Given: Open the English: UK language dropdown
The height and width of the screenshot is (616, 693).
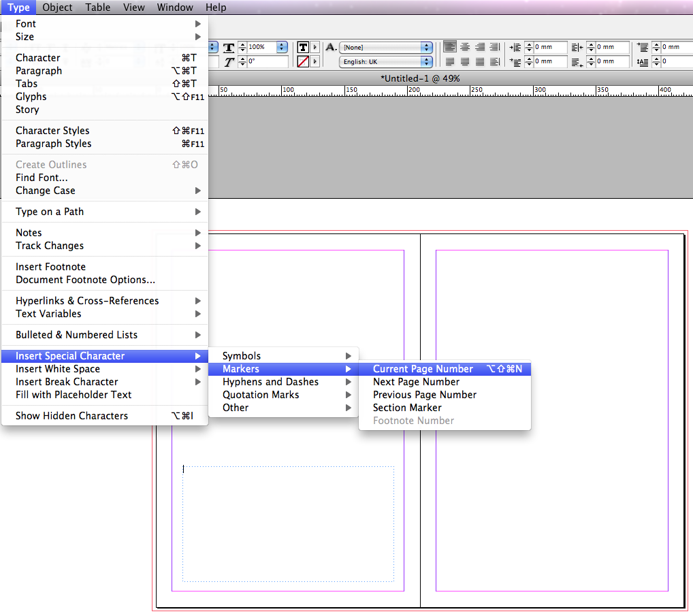Looking at the screenshot, I should pos(385,61).
